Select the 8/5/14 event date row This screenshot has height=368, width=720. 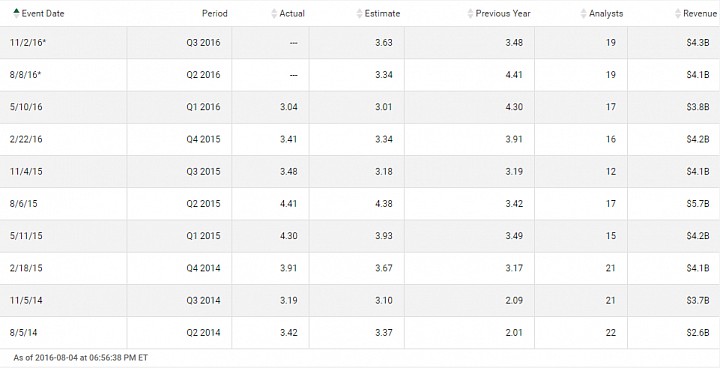coord(360,332)
